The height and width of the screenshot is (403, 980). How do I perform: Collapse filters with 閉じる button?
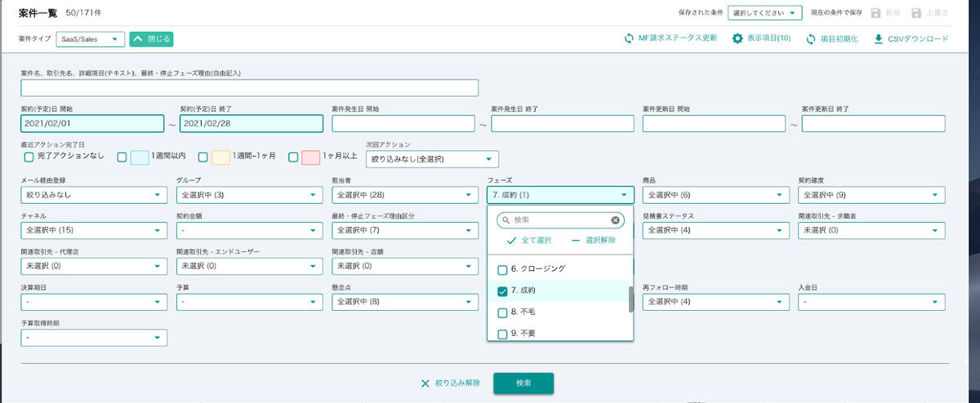tap(151, 39)
